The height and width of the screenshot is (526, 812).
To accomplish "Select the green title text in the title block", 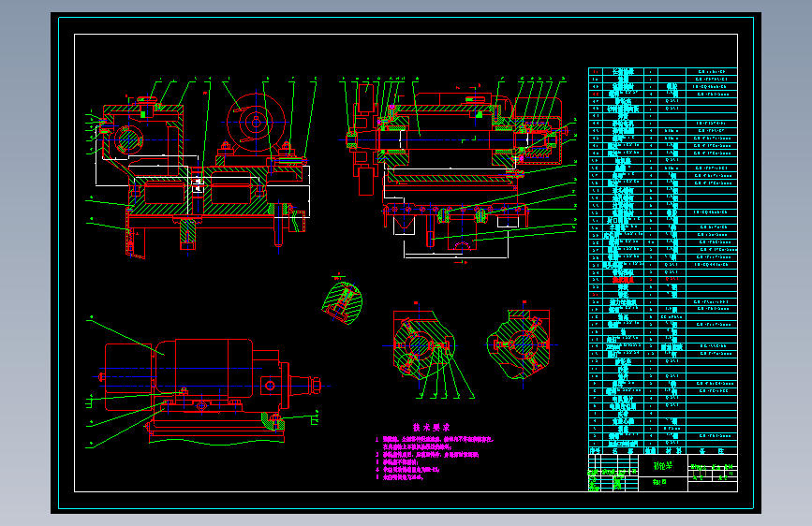I will [663, 466].
